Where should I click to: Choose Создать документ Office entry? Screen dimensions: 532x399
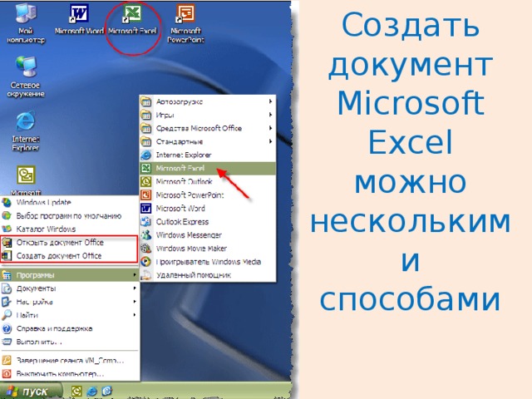point(69,256)
